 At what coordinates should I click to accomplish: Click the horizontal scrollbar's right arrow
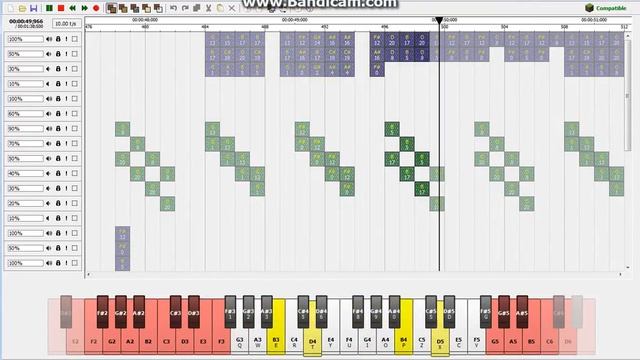[620, 275]
